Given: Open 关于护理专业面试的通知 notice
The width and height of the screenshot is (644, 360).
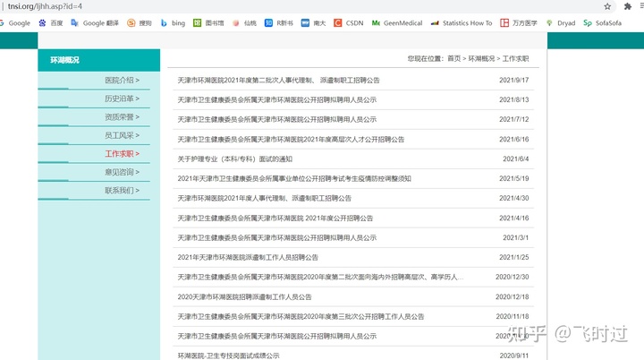Looking at the screenshot, I should pyautogui.click(x=235, y=159).
